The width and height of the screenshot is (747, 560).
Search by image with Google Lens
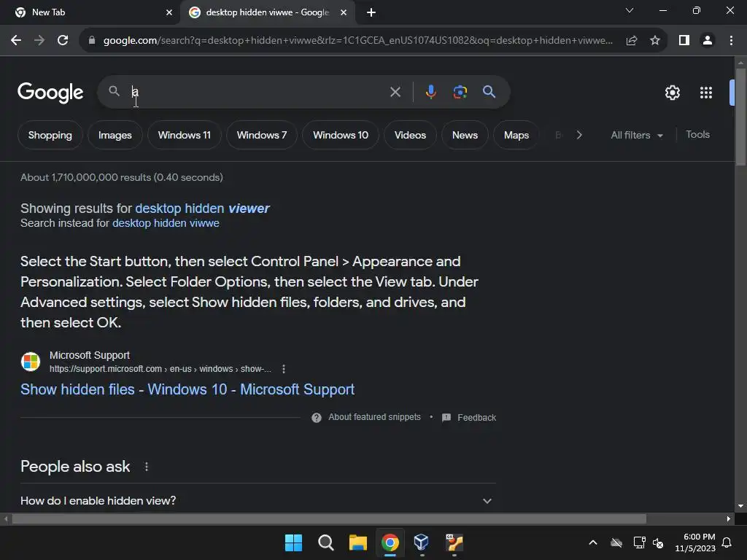click(460, 92)
